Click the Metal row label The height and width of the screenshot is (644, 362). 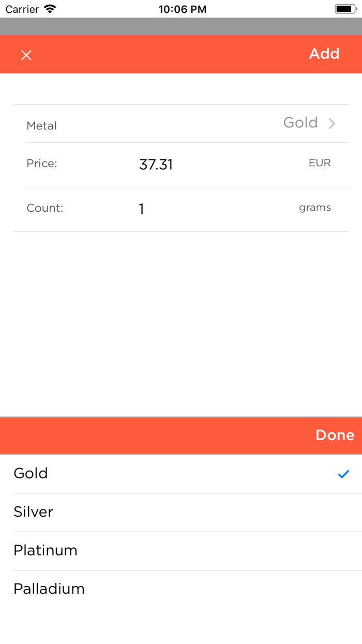(42, 126)
